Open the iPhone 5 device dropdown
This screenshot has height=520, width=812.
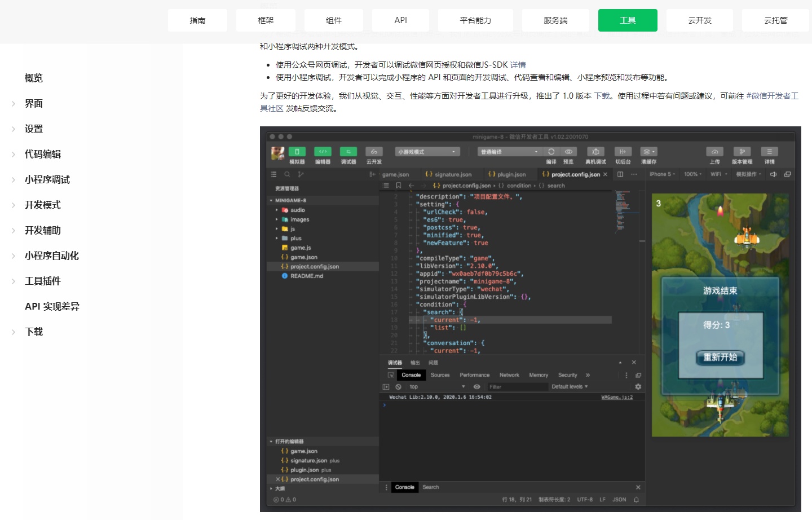tap(663, 174)
